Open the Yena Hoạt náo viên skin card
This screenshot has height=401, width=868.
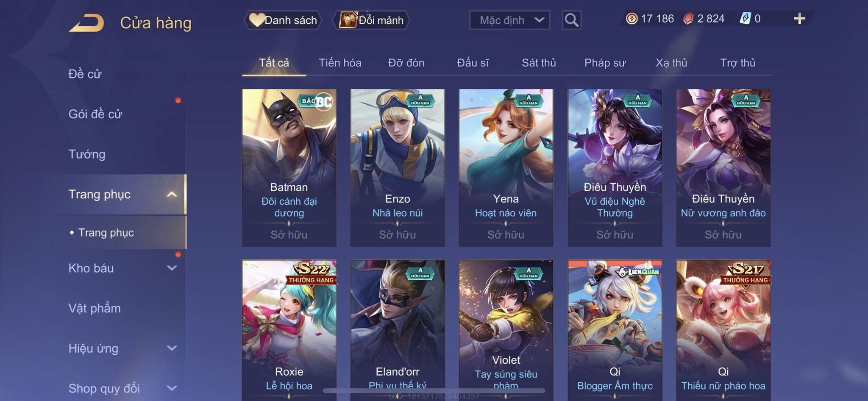coord(506,168)
